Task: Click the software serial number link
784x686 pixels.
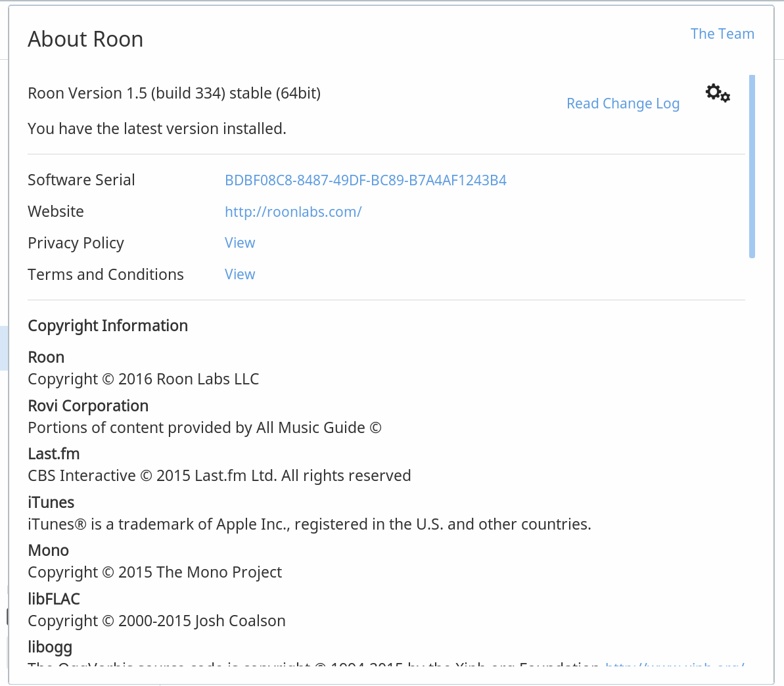Action: pos(365,180)
